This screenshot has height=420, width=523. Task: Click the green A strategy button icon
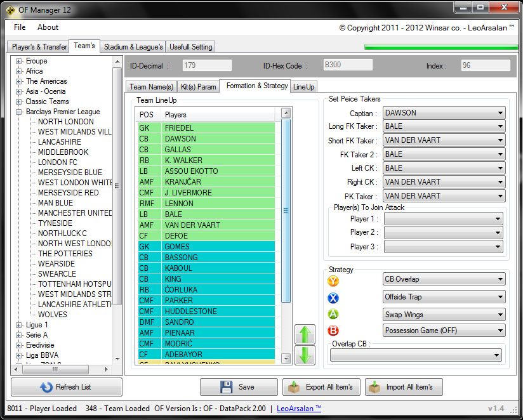click(333, 314)
